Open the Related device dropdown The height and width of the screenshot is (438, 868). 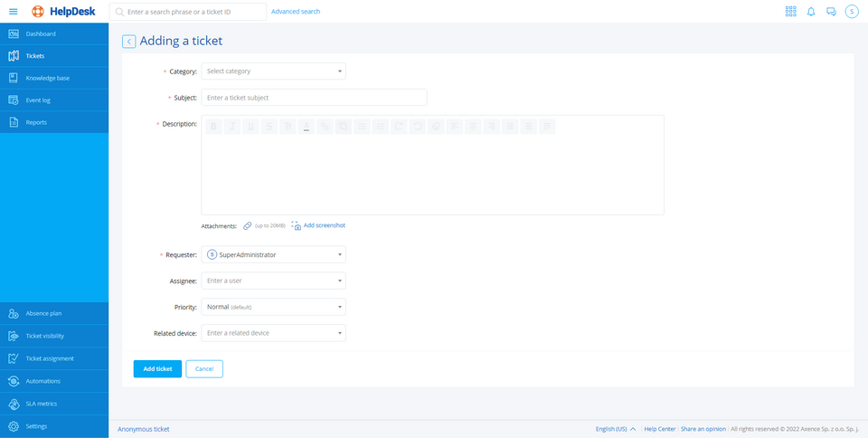273,333
